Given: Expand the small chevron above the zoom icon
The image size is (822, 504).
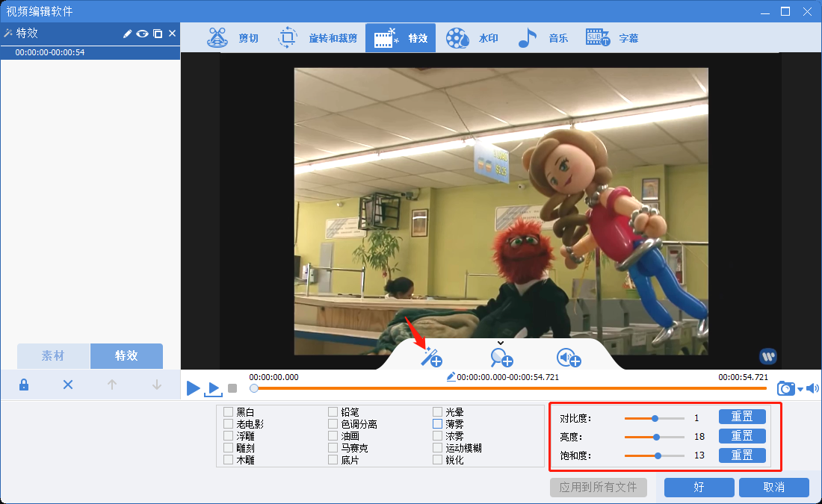Looking at the screenshot, I should pyautogui.click(x=501, y=343).
